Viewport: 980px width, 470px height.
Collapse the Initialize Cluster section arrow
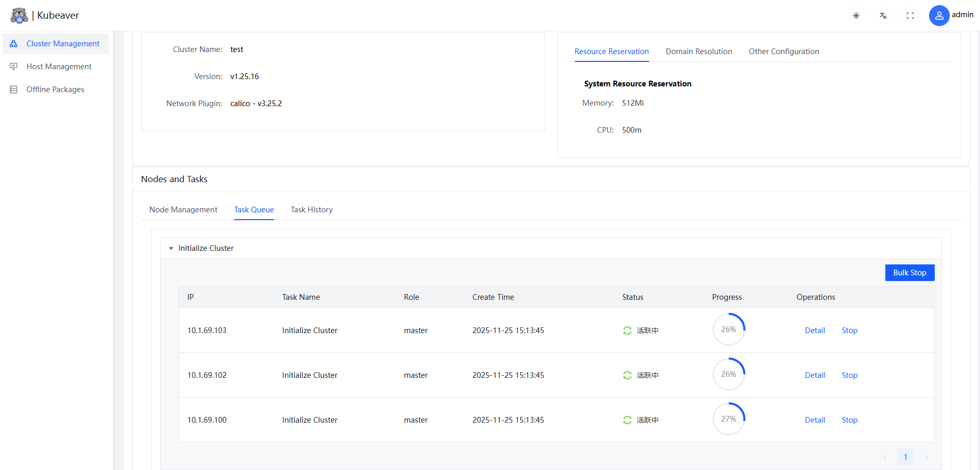[x=171, y=248]
